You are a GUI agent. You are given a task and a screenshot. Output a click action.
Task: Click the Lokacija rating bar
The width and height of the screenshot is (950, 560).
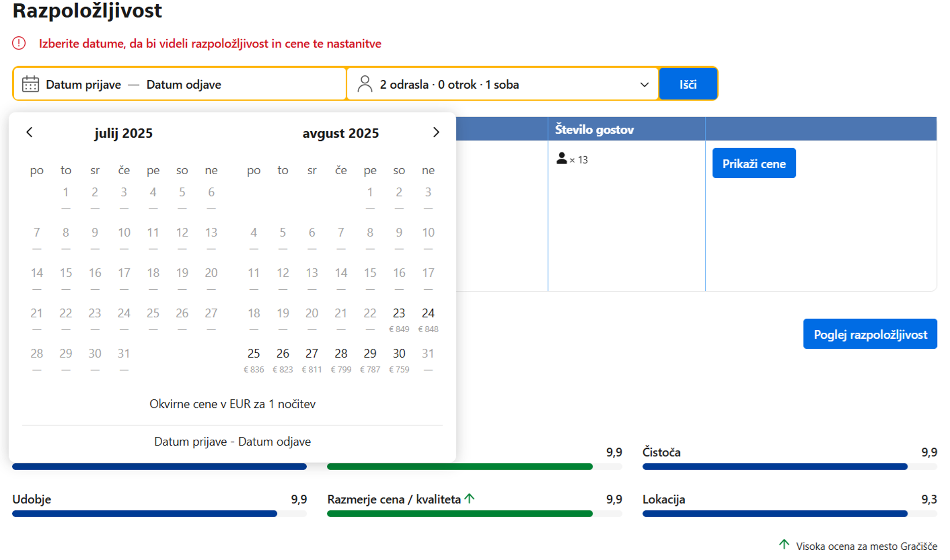[789, 514]
